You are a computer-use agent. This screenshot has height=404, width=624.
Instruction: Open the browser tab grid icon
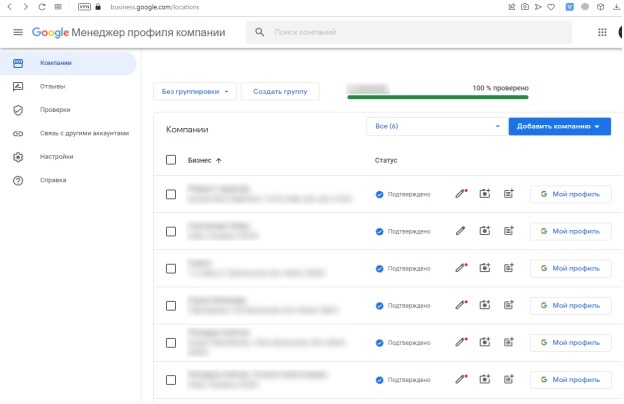[x=58, y=7]
